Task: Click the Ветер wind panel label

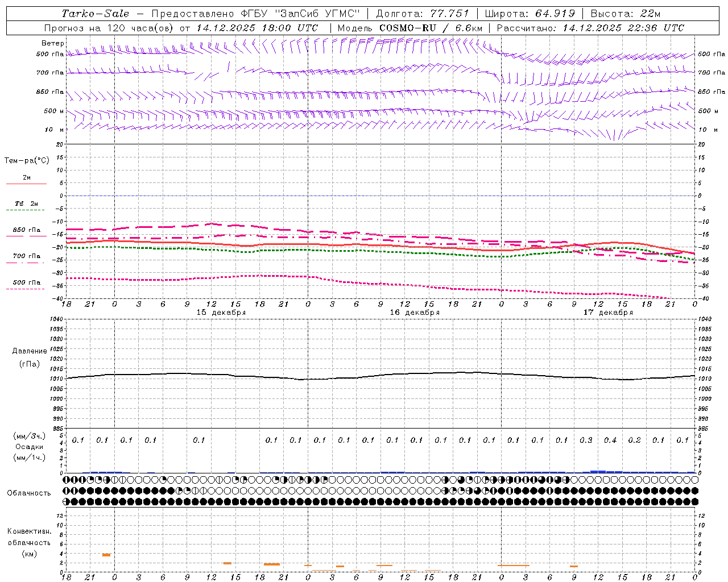Action: (x=53, y=43)
